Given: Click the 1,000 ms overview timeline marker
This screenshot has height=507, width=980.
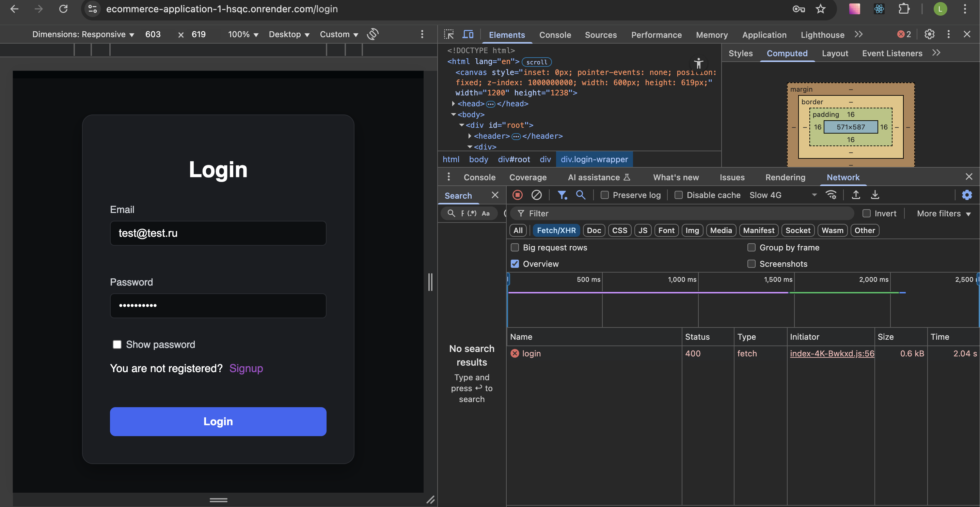Looking at the screenshot, I should (x=682, y=279).
